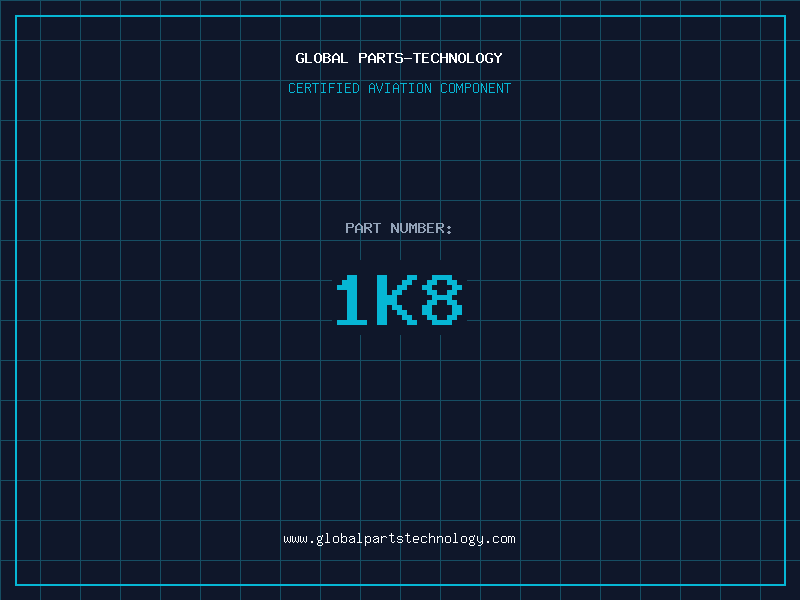Click the colon after PART NUMBER
Image resolution: width=800 pixels, height=600 pixels.
tap(449, 229)
